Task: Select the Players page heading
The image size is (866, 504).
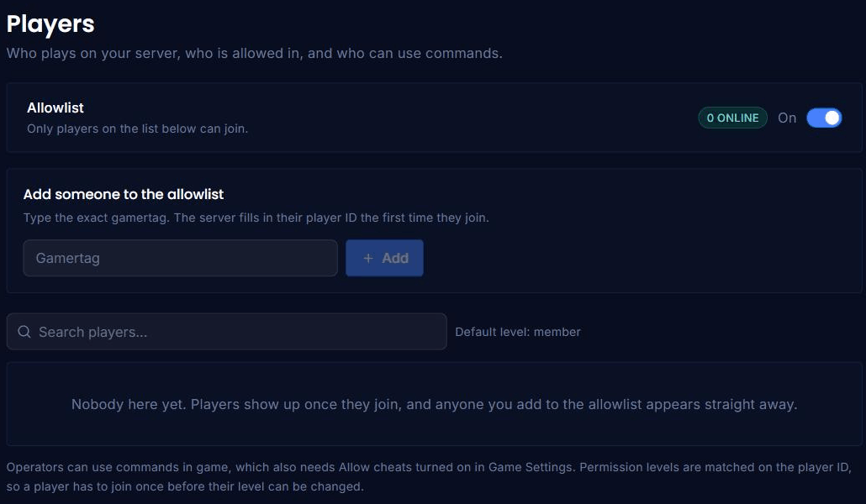Action: click(x=50, y=24)
